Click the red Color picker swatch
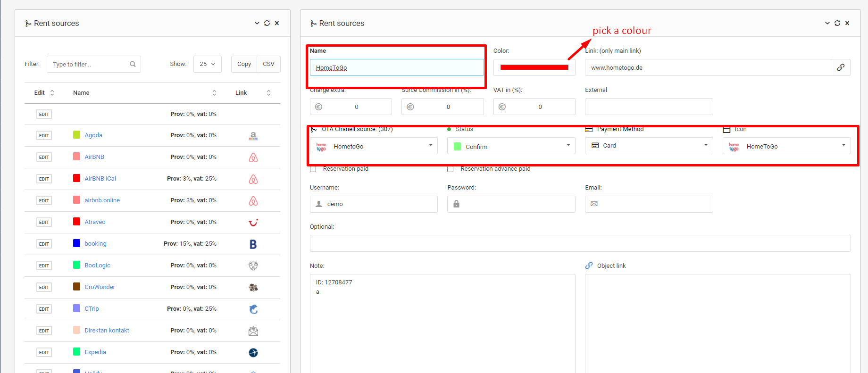This screenshot has height=373, width=868. 534,67
